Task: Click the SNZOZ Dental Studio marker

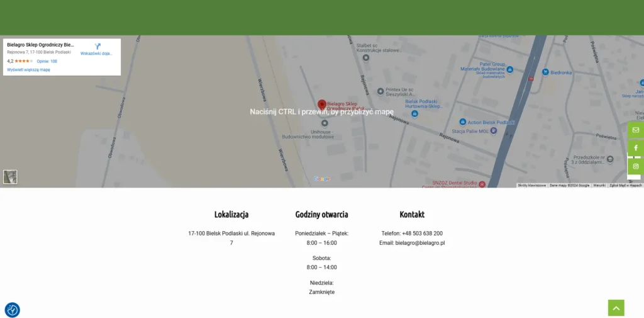Action: 482,185
